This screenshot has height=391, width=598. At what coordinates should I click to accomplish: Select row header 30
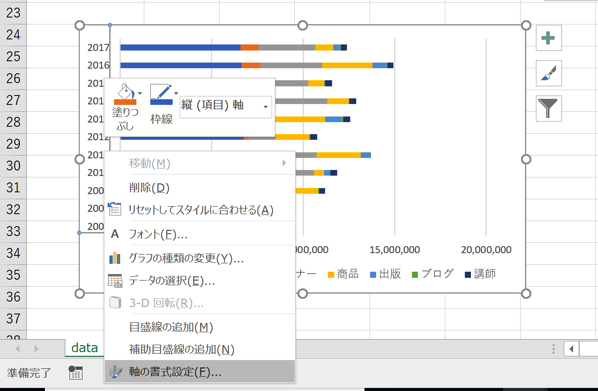click(13, 166)
